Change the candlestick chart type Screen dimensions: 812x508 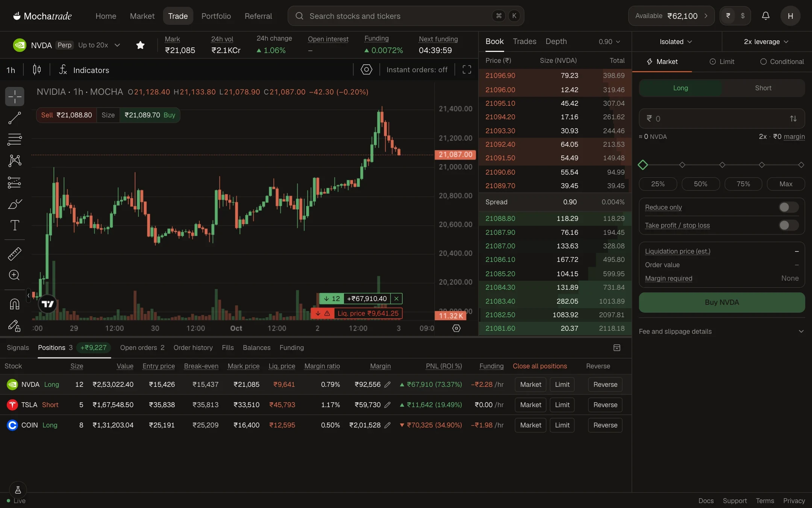click(37, 70)
